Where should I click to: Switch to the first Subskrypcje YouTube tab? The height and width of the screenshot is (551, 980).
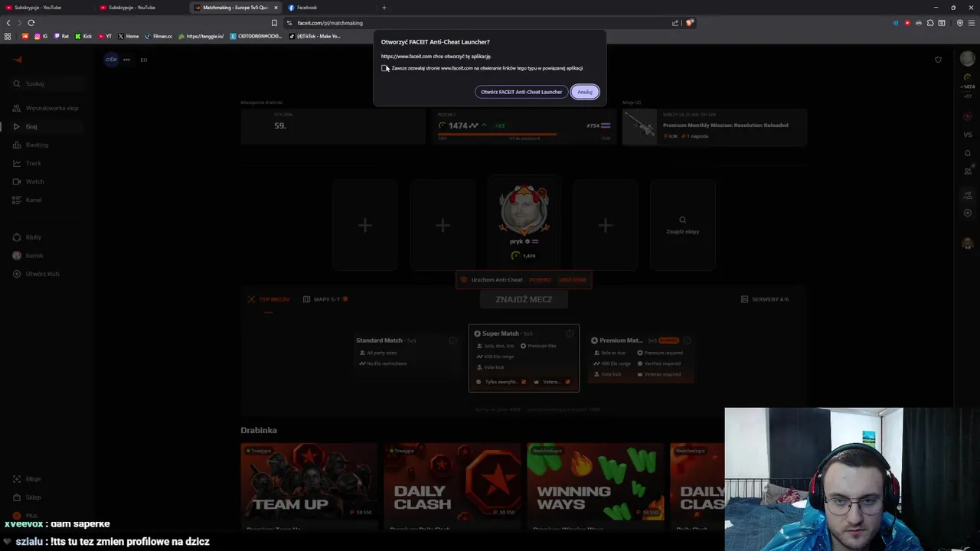coord(46,8)
